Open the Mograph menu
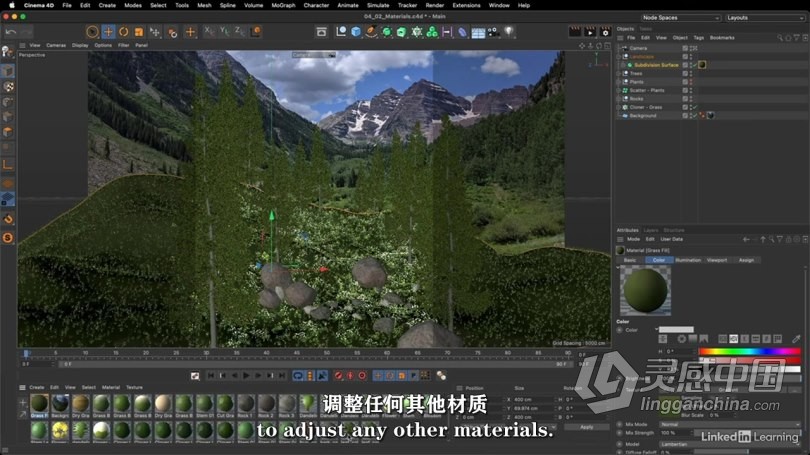The height and width of the screenshot is (455, 810). [283, 5]
